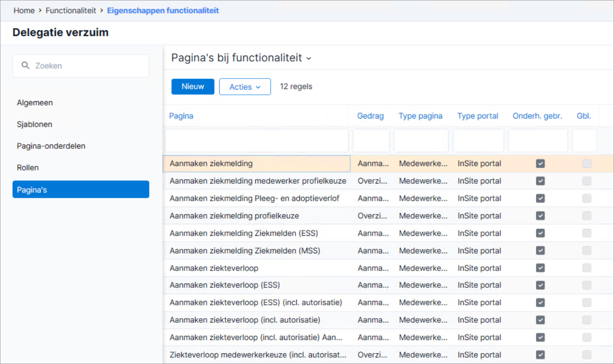The image size is (614, 364).
Task: Toggle Onderh. gebr. checkbox for Aanmaken ziekmelding
Action: click(540, 164)
